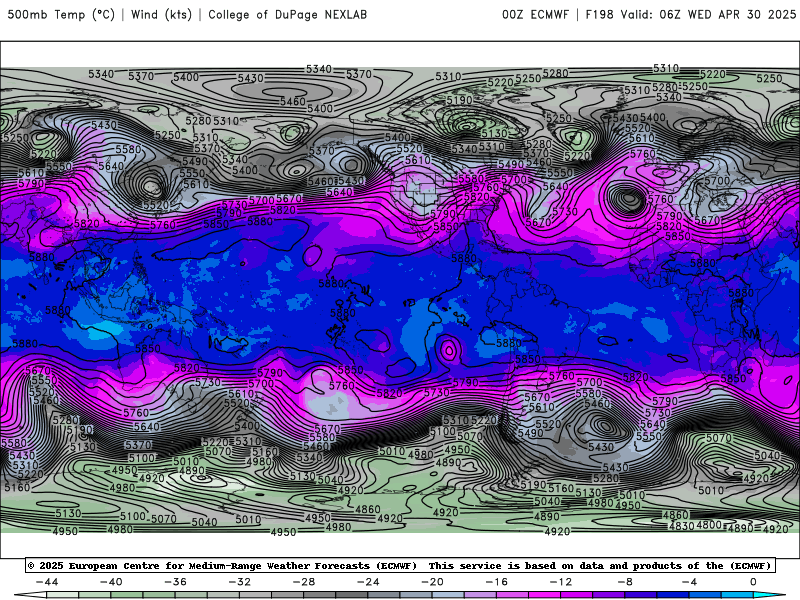
Task: Click the -8 color scale label
Action: click(x=625, y=582)
